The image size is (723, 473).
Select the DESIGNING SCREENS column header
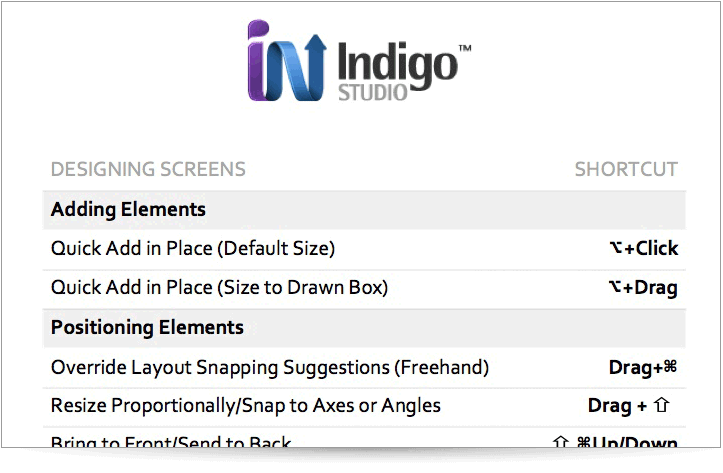148,169
